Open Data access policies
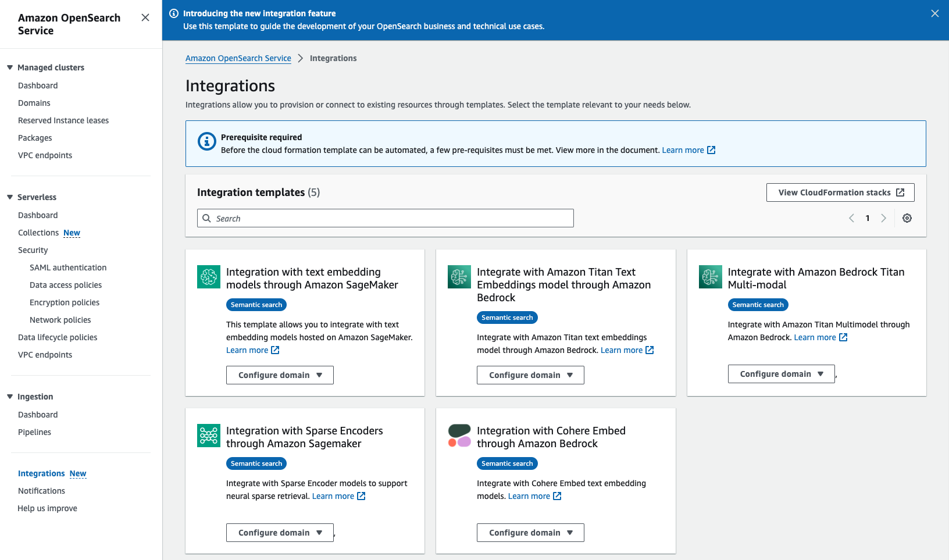The image size is (949, 560). pos(66,285)
